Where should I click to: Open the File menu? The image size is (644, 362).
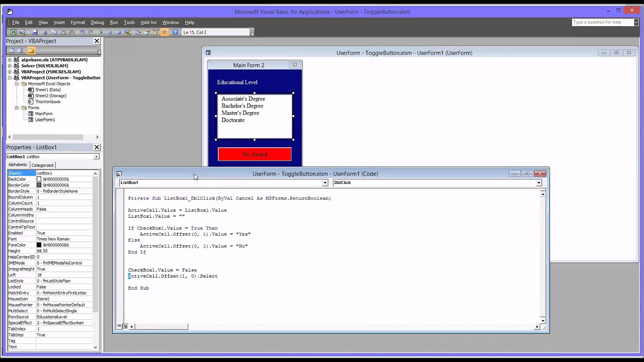point(16,22)
